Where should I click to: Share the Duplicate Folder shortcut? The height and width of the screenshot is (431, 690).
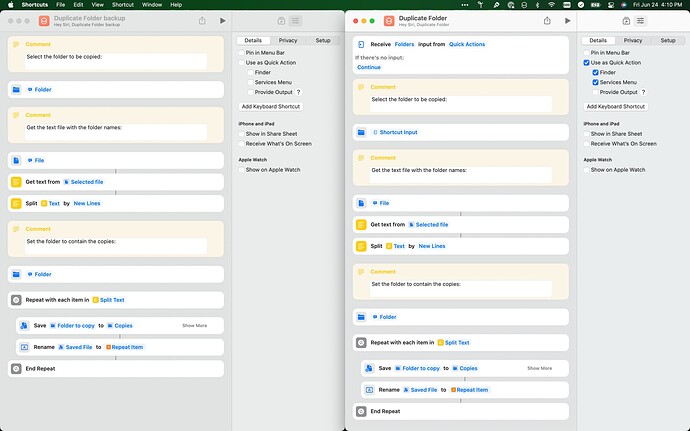tap(547, 21)
